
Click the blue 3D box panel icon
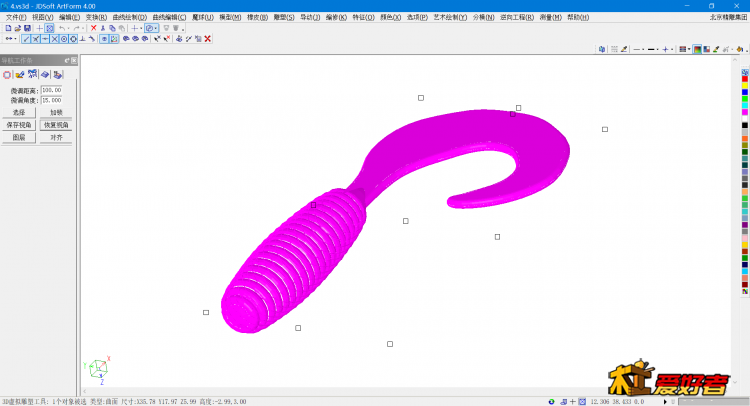(45, 74)
